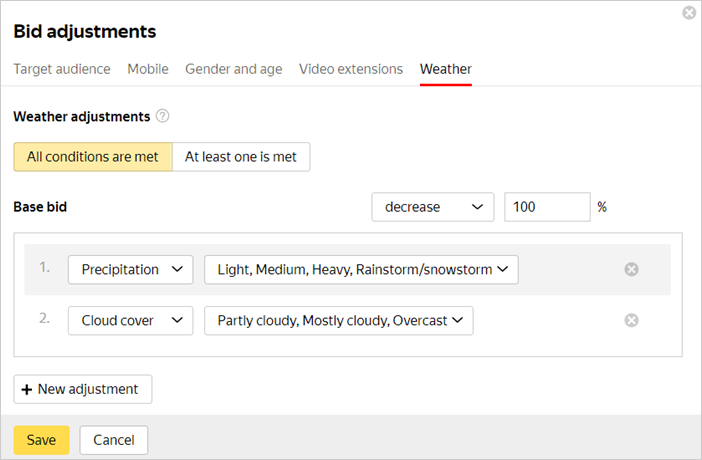The height and width of the screenshot is (460, 702).
Task: Remove the Precipitation adjustment row
Action: [631, 269]
